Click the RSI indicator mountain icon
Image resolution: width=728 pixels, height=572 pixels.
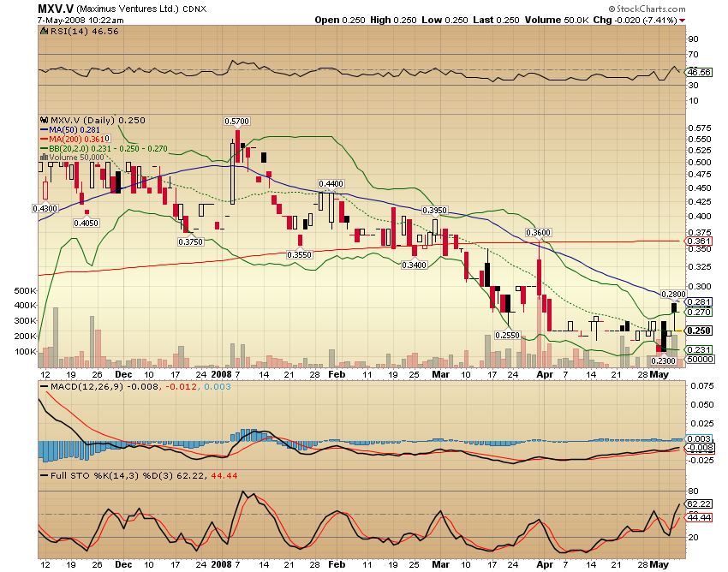44,32
